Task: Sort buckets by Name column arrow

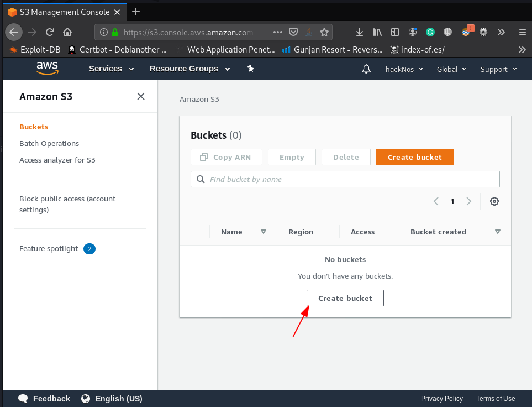Action: (x=264, y=232)
